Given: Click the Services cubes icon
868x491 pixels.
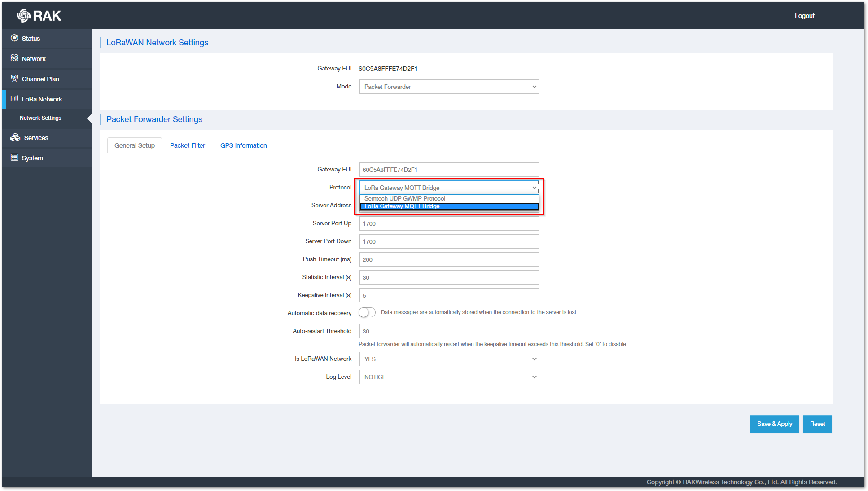Looking at the screenshot, I should click(15, 137).
